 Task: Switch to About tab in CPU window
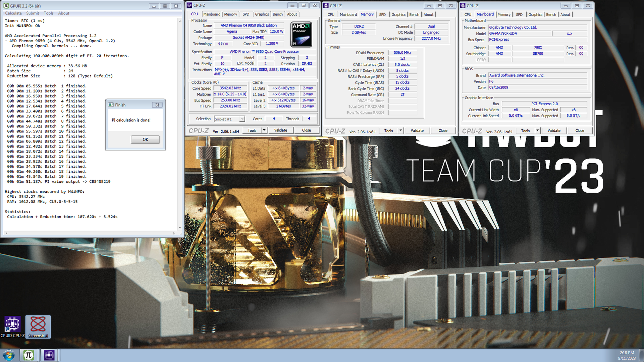click(x=292, y=14)
